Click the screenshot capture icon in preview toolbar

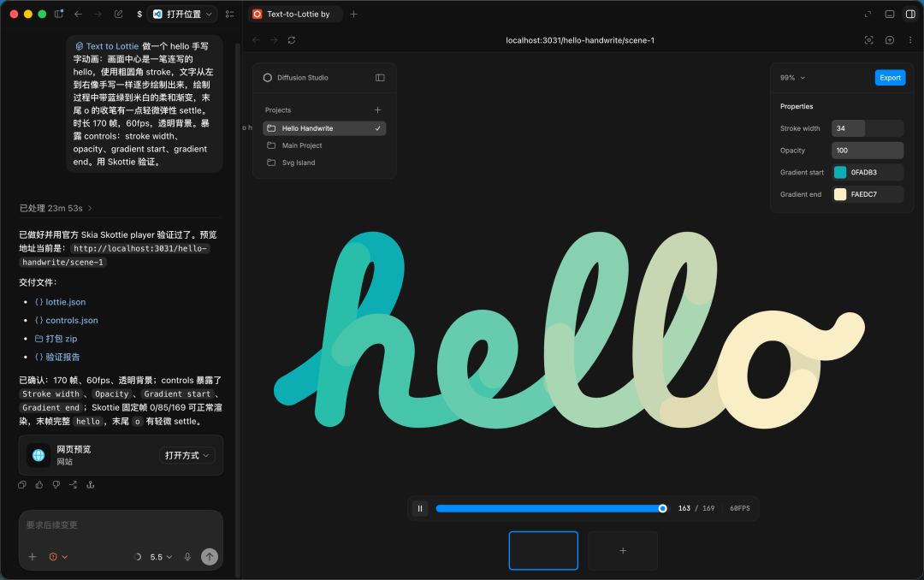(x=868, y=40)
